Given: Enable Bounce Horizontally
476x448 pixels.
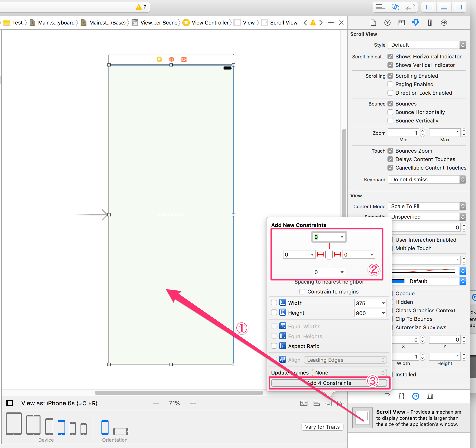Looking at the screenshot, I should click(390, 112).
